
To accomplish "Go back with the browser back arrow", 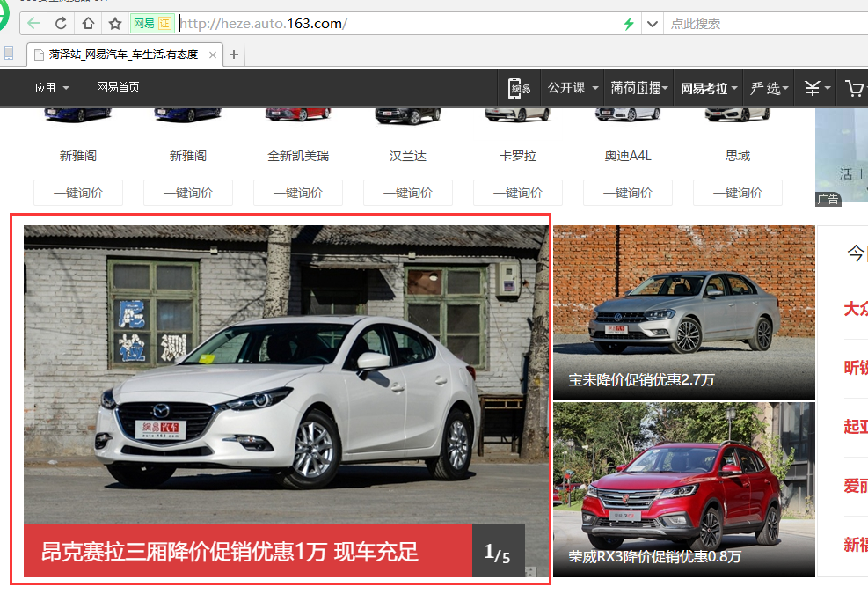I will pos(33,23).
